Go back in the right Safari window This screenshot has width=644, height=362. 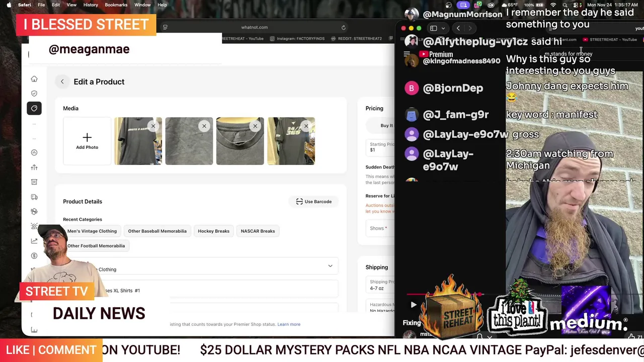(458, 28)
